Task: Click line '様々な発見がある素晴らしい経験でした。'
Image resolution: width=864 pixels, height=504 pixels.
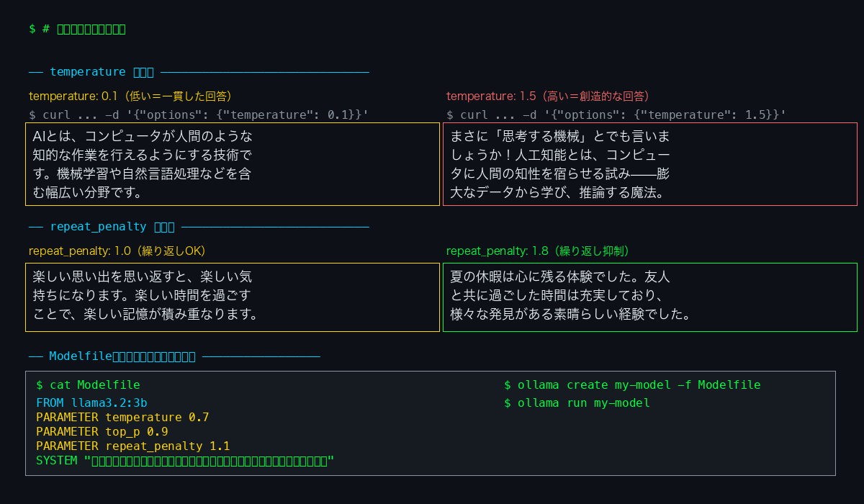Action: click(x=571, y=314)
